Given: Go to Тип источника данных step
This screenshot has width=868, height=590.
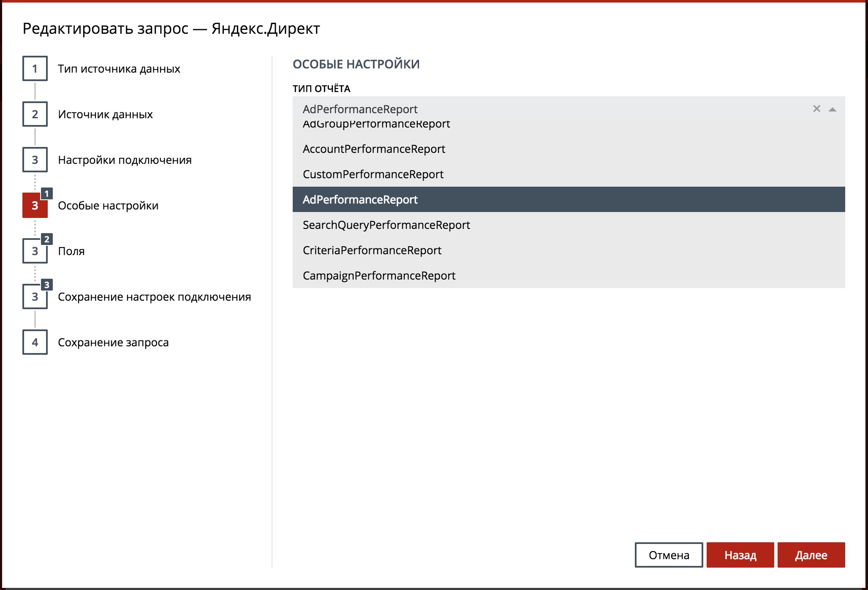Looking at the screenshot, I should (119, 69).
